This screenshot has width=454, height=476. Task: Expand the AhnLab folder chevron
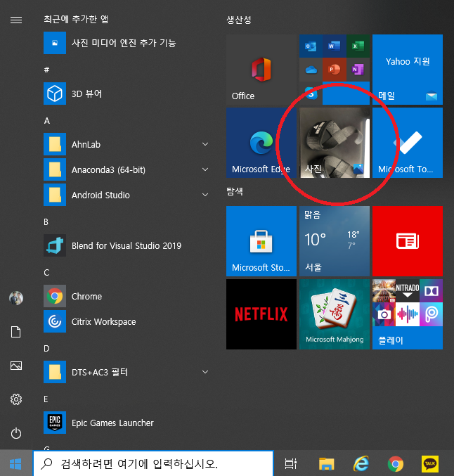(x=205, y=144)
